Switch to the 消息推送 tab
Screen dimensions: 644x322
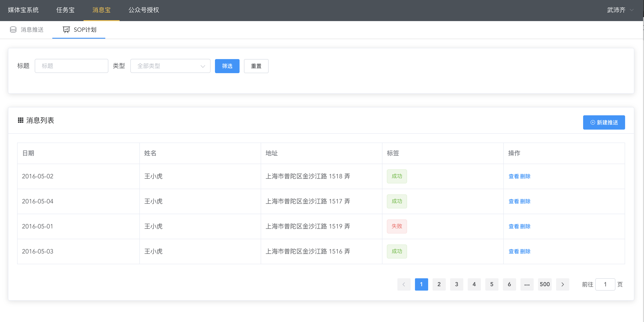coord(27,30)
